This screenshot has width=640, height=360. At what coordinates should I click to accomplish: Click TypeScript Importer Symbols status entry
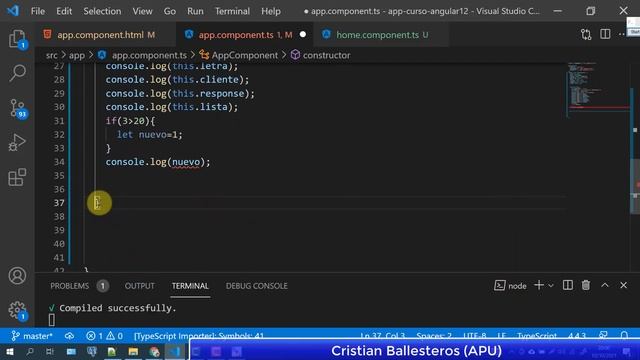(199, 336)
